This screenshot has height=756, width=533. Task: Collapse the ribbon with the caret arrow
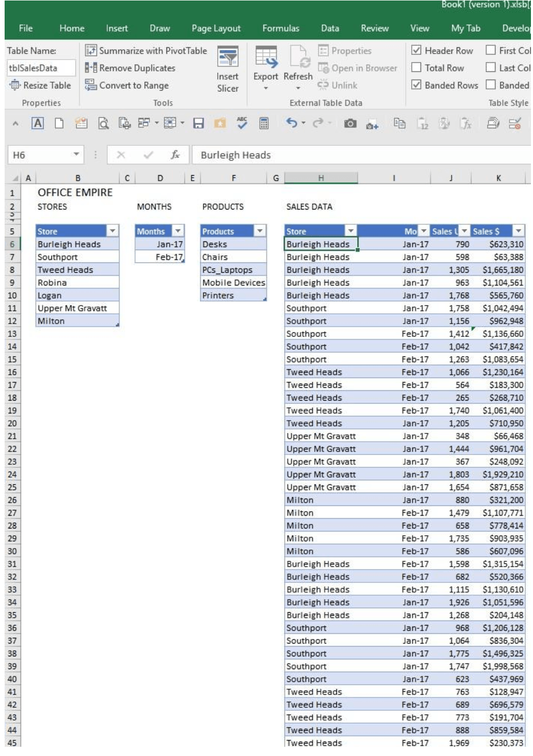coord(15,123)
